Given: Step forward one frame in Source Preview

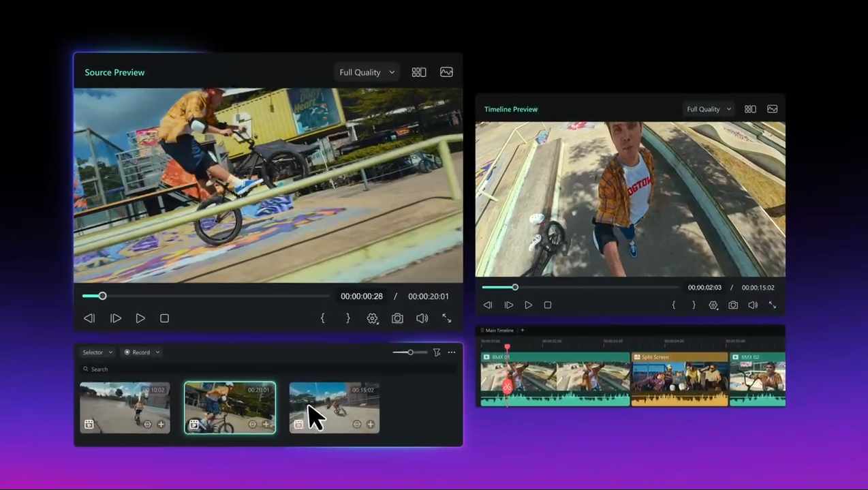Looking at the screenshot, I should (116, 318).
